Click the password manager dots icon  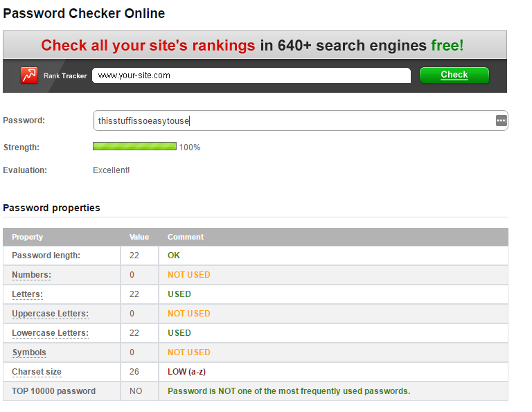coord(501,120)
